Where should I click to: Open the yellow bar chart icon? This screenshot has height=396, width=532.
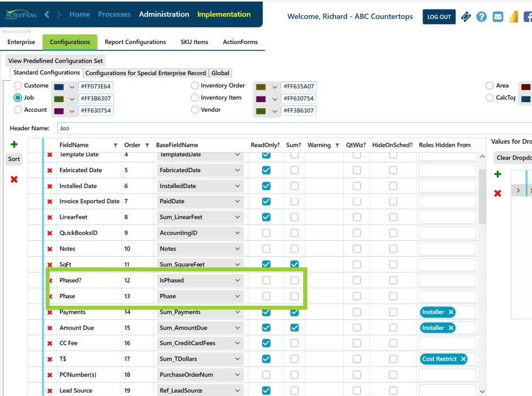point(513,17)
